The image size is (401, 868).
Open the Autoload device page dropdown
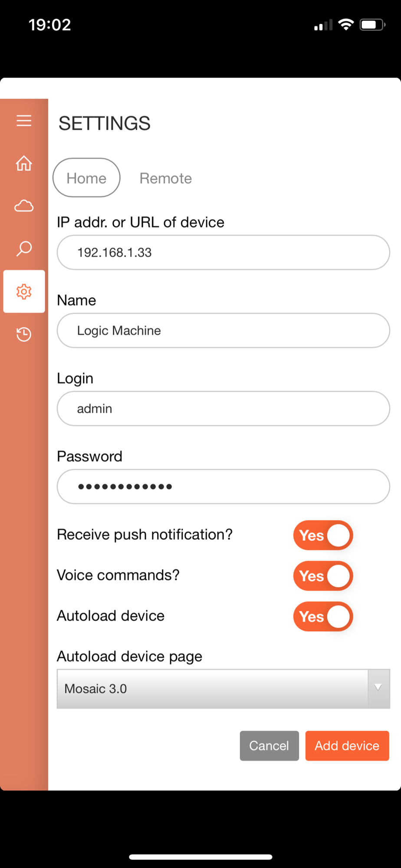[223, 689]
